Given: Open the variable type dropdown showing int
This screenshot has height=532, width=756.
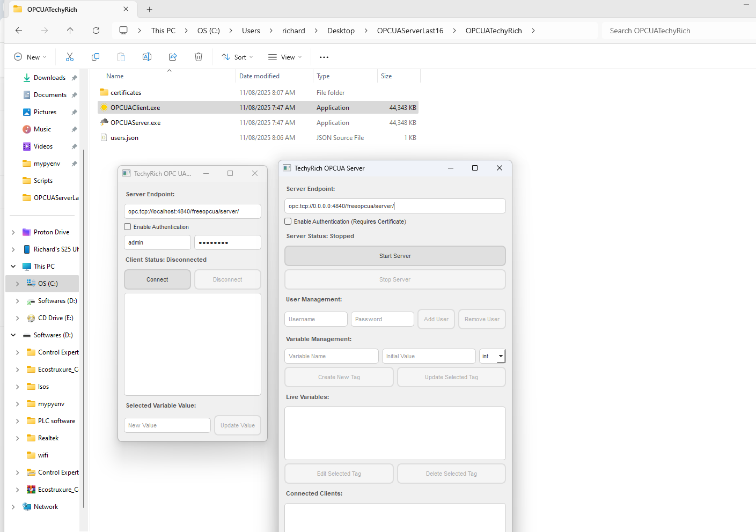Looking at the screenshot, I should coord(491,356).
